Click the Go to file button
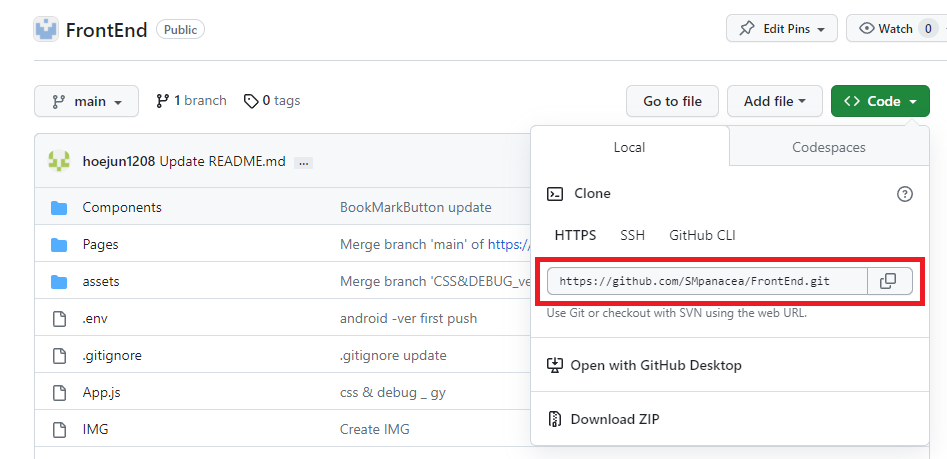 tap(672, 101)
